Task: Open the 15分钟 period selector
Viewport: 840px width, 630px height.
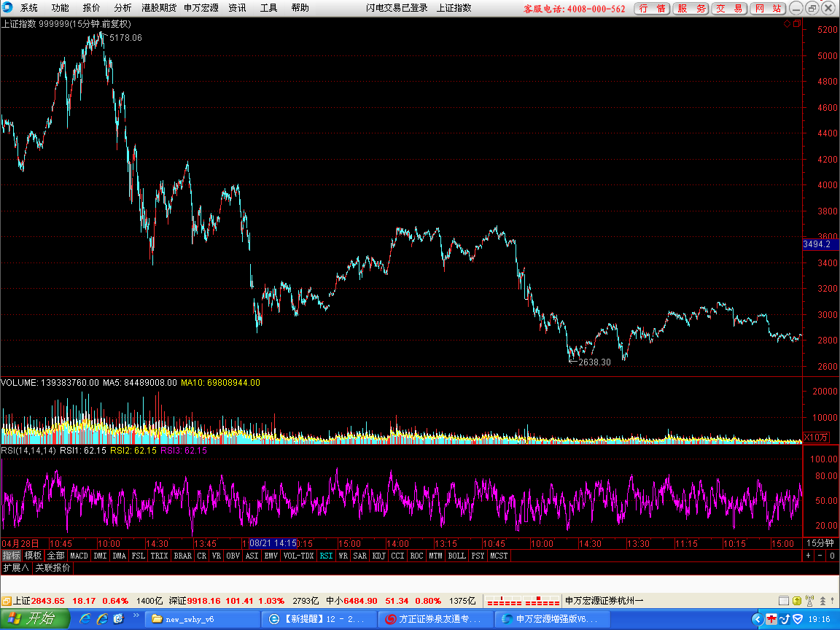Action: 821,543
